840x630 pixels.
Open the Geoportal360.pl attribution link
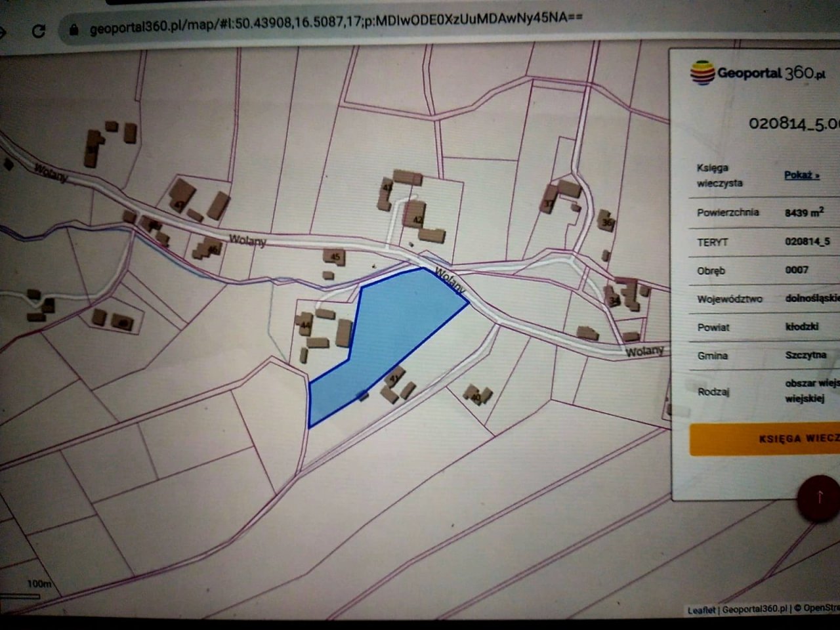pyautogui.click(x=753, y=609)
